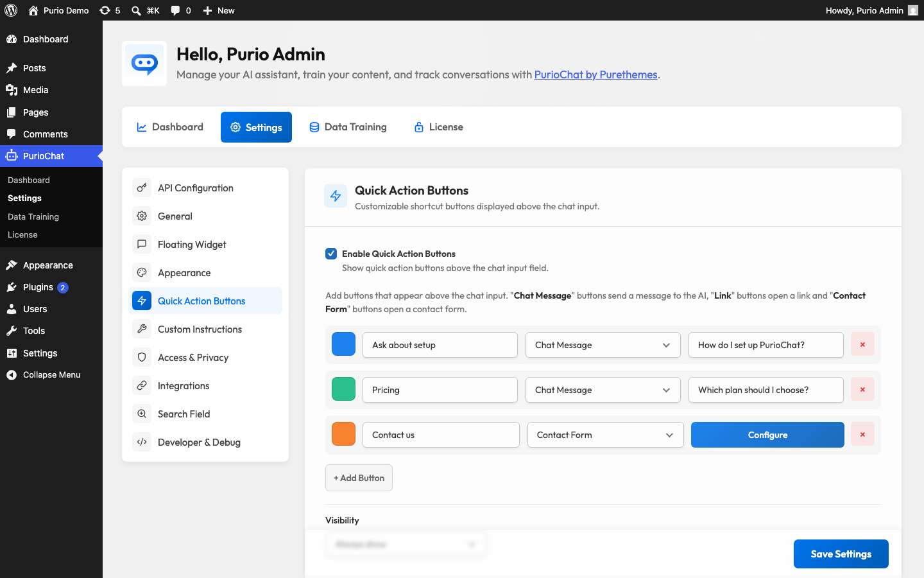Click the + Add Button button
This screenshot has height=578, width=924.
pyautogui.click(x=359, y=478)
